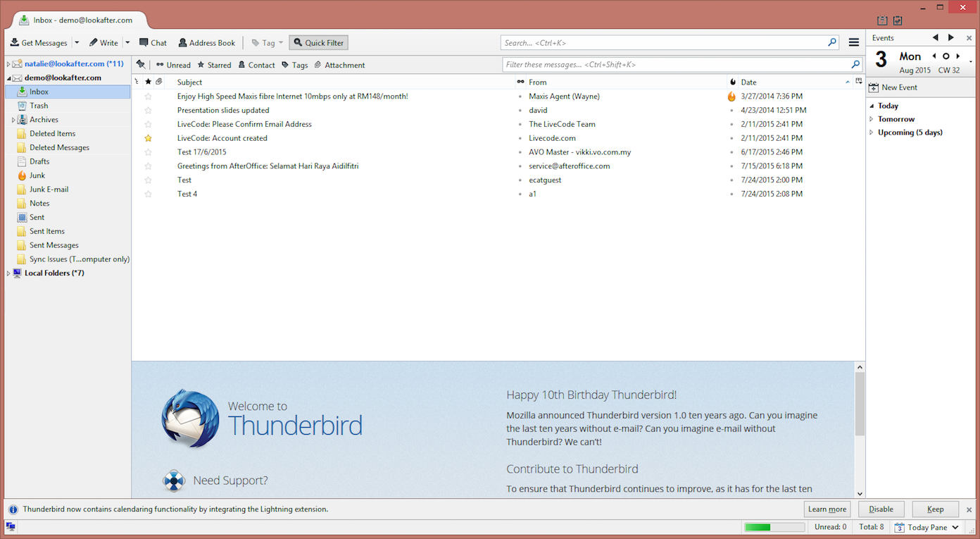Toggle the Unread quick filter
This screenshot has width=980, height=539.
coord(173,65)
